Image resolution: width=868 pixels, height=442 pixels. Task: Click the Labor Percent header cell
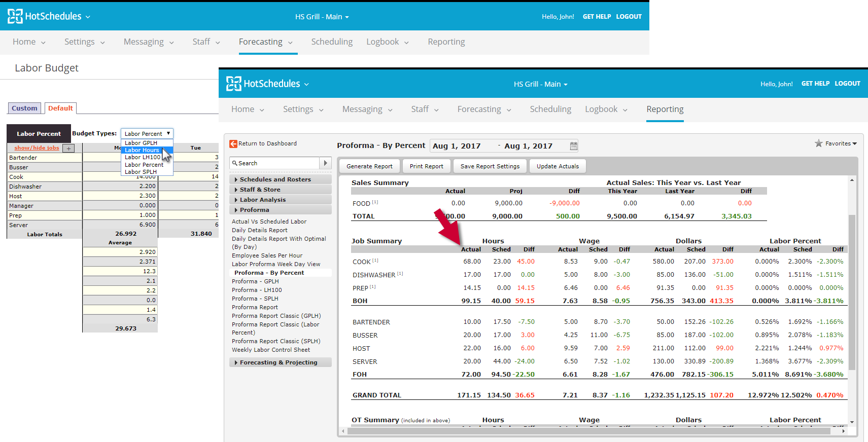coord(39,134)
